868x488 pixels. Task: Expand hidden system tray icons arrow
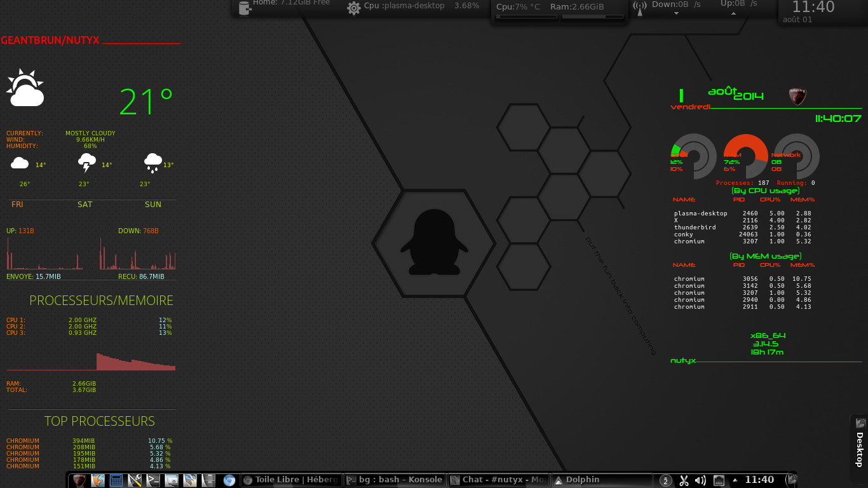735,480
